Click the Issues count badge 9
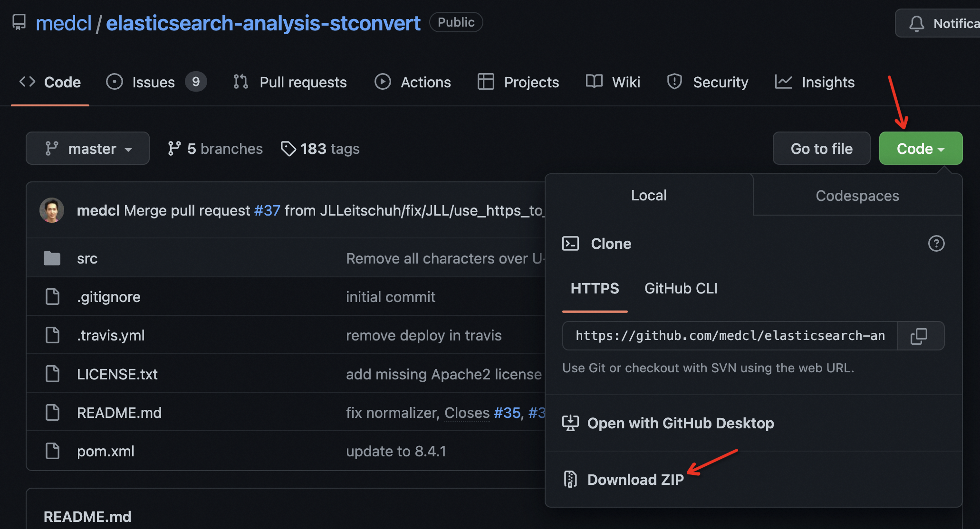Viewport: 980px width, 529px height. point(196,82)
